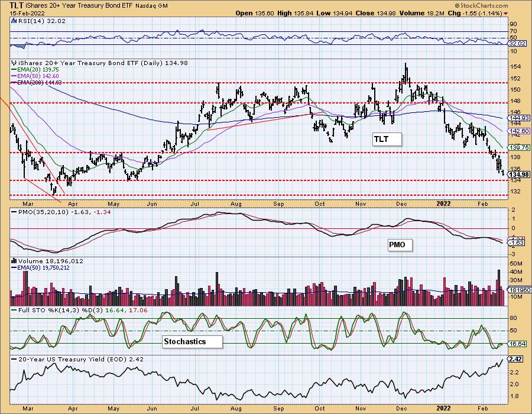This screenshot has width=532, height=414.
Task: Click the bar-chart icon before the Daily legend
Action: (x=14, y=63)
